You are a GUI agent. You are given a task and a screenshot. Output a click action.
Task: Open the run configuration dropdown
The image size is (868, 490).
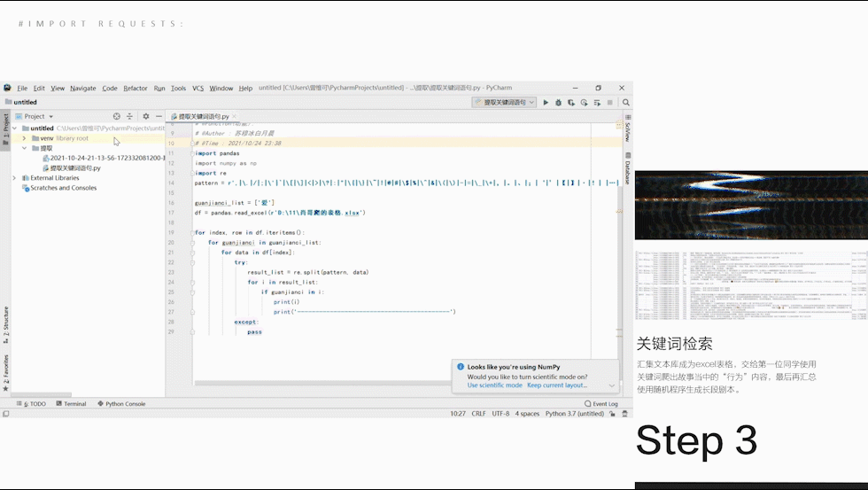click(x=505, y=103)
